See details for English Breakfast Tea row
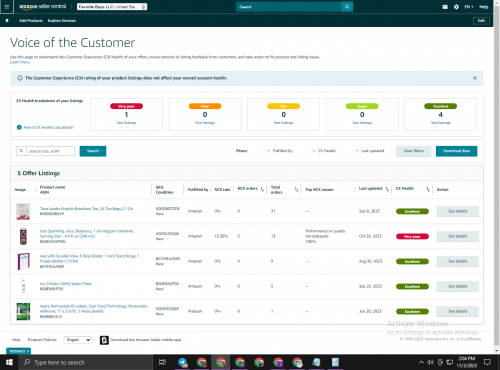This screenshot has height=370, width=500. [x=458, y=211]
